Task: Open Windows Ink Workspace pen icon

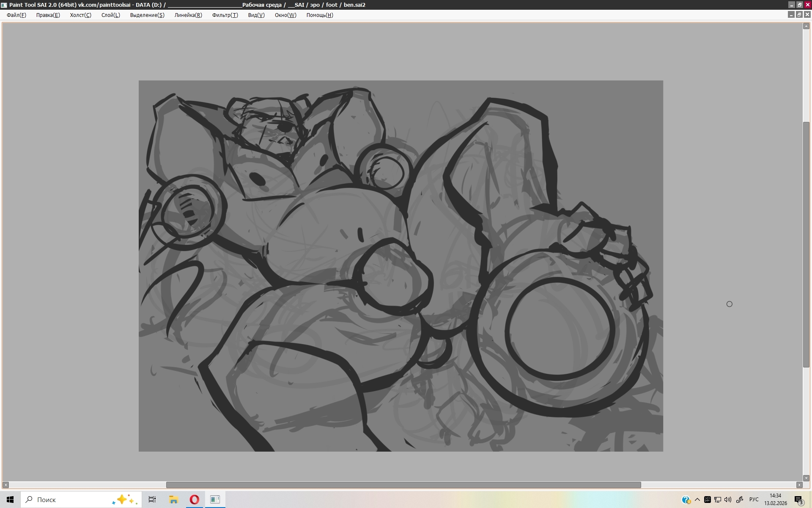Action: coord(740,500)
